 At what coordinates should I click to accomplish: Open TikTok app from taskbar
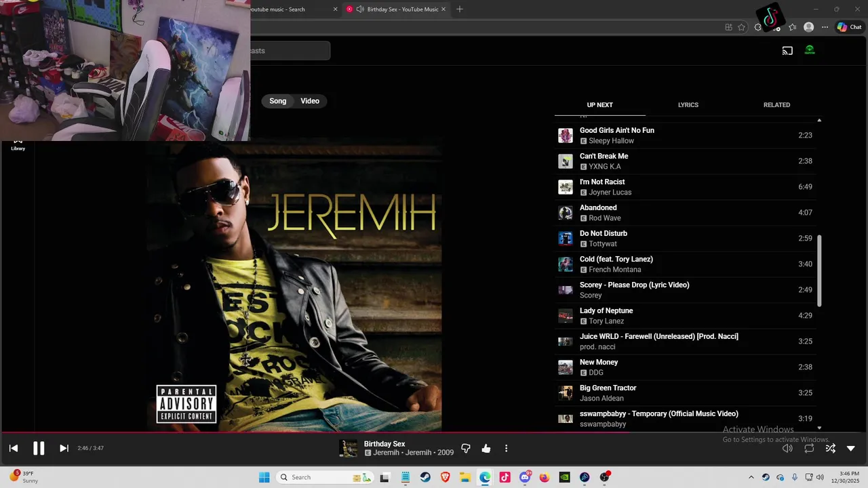click(x=505, y=477)
